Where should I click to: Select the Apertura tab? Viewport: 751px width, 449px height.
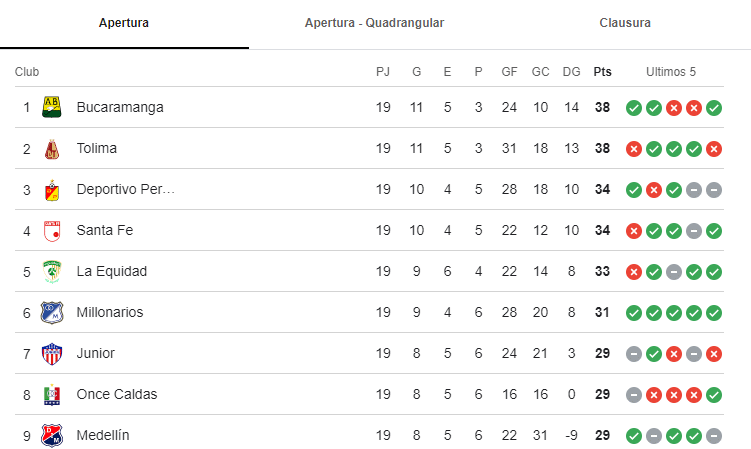point(124,23)
